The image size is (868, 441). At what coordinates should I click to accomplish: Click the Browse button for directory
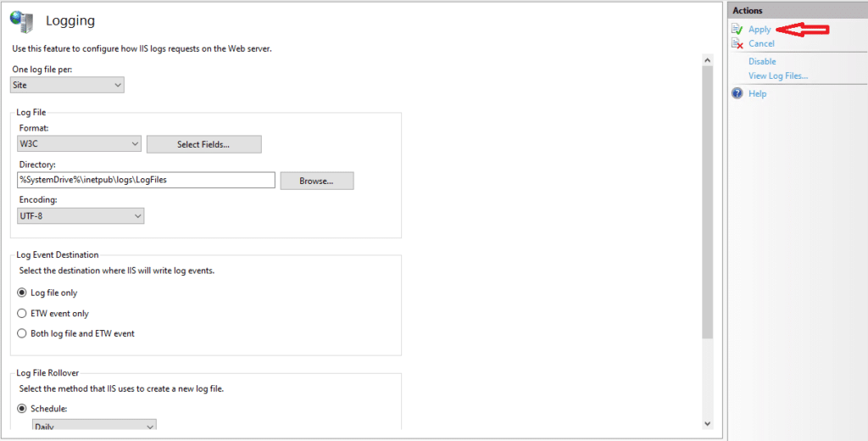click(317, 181)
